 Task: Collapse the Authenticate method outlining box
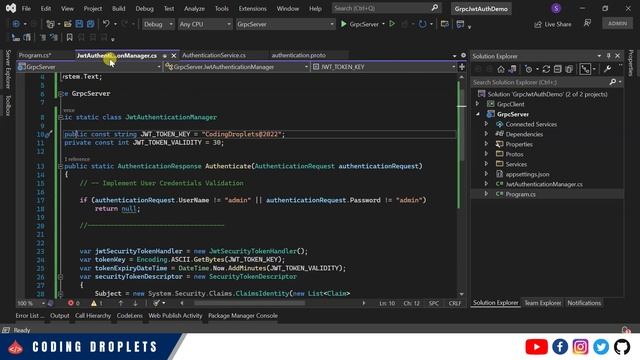click(60, 166)
